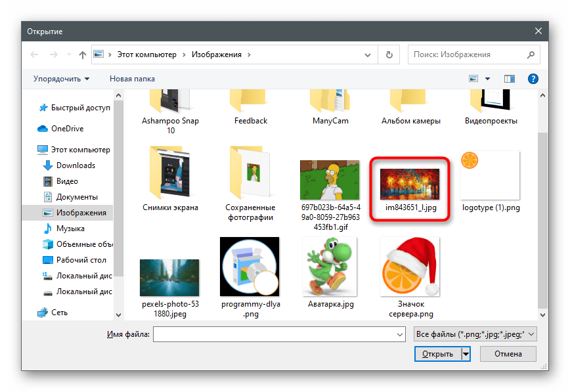Open the Help question mark icon
This screenshot has width=570, height=392.
[x=533, y=79]
